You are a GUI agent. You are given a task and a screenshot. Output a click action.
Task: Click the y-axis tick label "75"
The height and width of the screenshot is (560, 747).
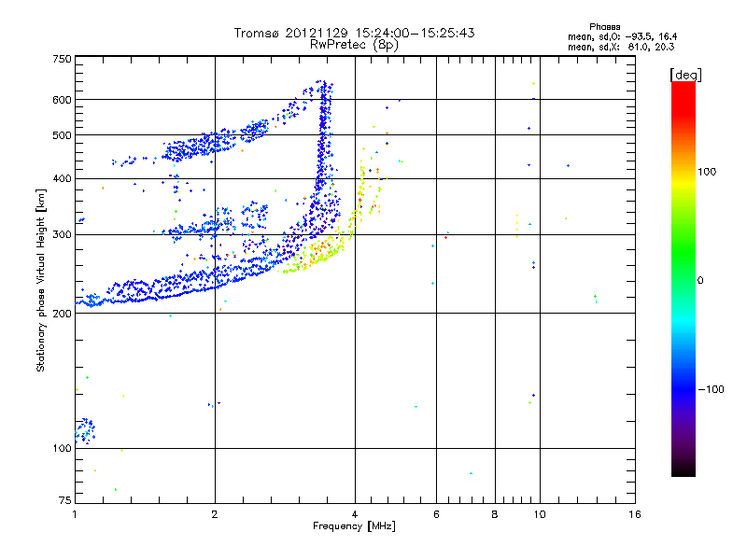(65, 500)
